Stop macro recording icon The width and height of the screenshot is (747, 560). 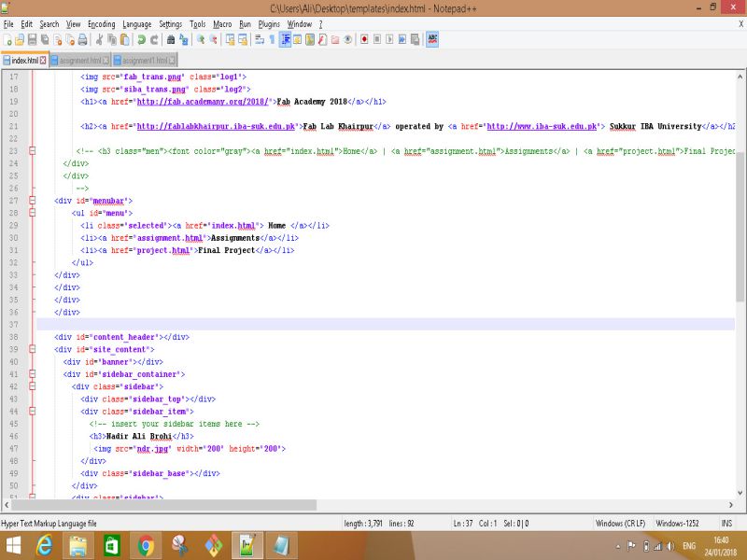[x=377, y=39]
